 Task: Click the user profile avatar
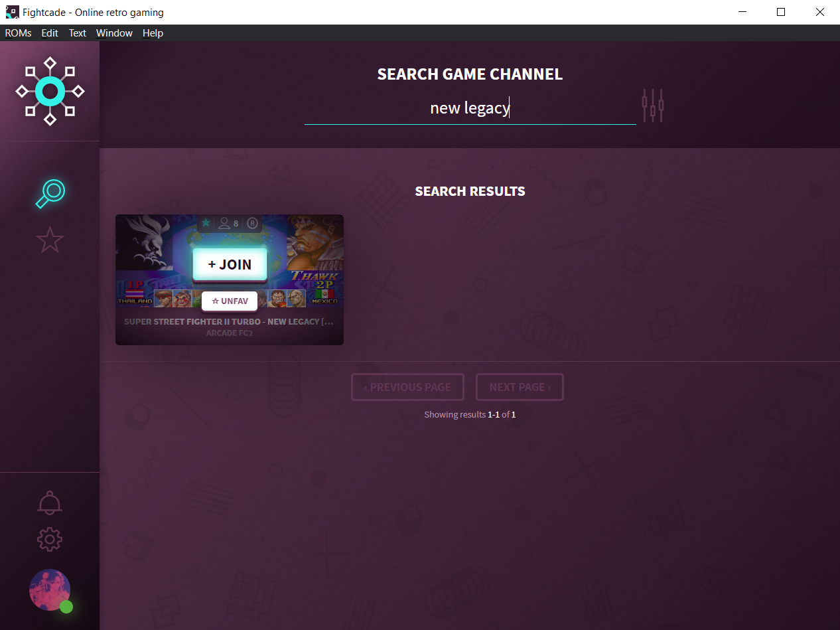point(50,590)
